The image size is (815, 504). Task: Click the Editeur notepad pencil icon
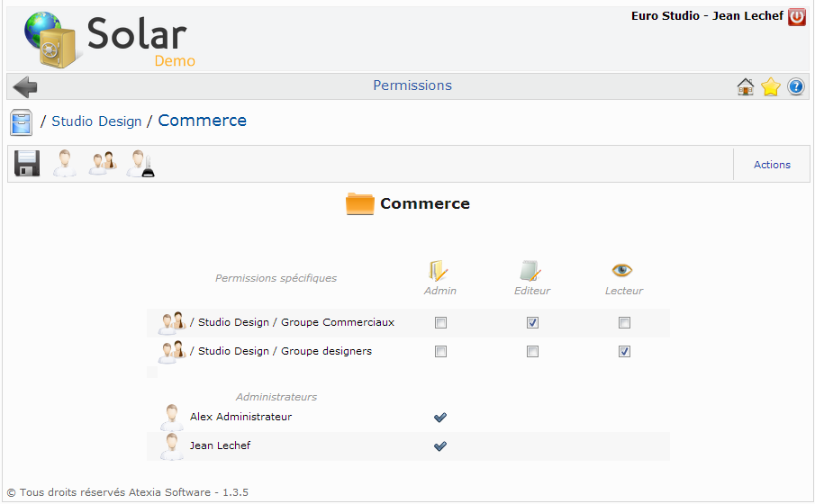[530, 270]
